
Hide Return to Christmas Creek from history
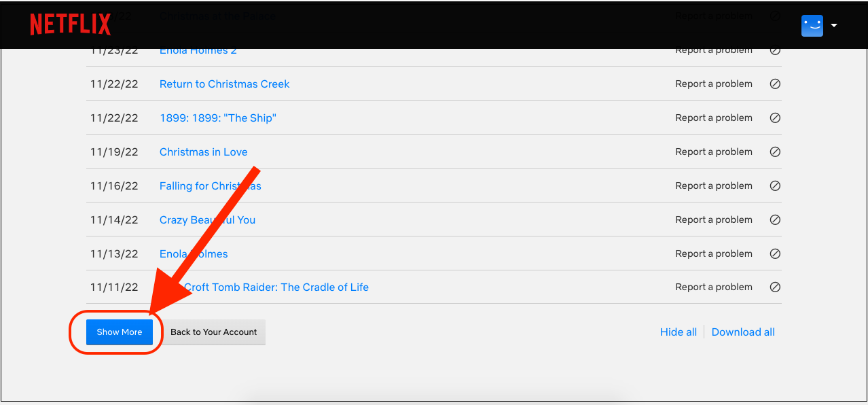(775, 84)
